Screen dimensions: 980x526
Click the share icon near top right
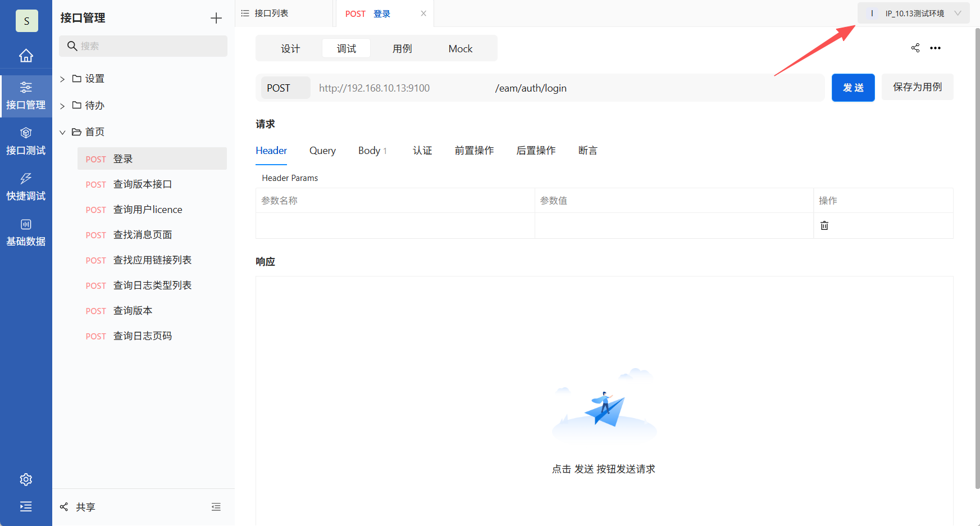[915, 48]
